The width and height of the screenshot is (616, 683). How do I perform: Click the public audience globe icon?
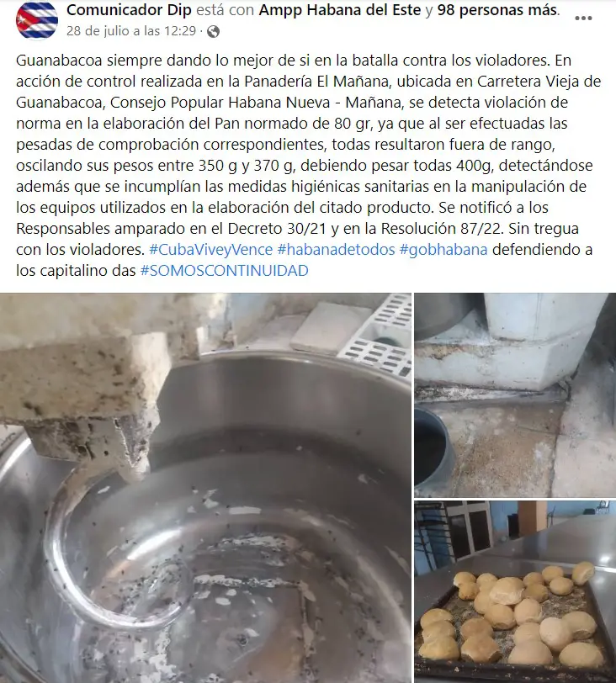pyautogui.click(x=213, y=31)
